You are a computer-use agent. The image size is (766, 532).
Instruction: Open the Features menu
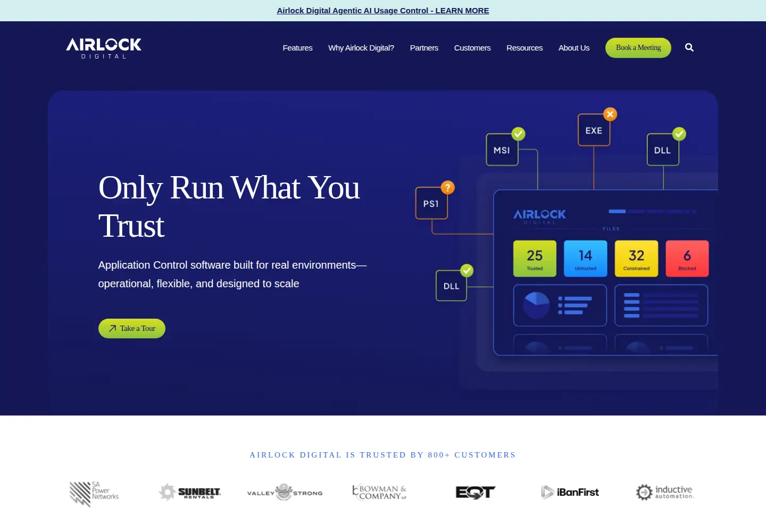(297, 48)
